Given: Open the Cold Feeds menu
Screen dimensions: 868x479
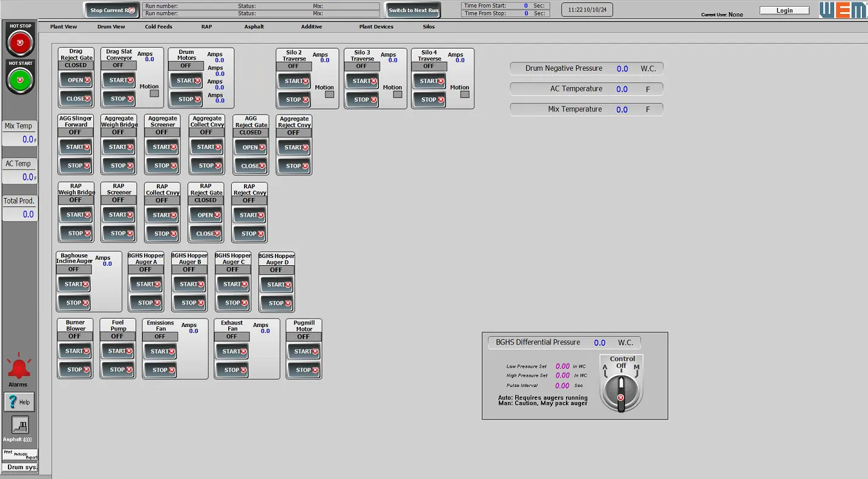Looking at the screenshot, I should click(159, 27).
